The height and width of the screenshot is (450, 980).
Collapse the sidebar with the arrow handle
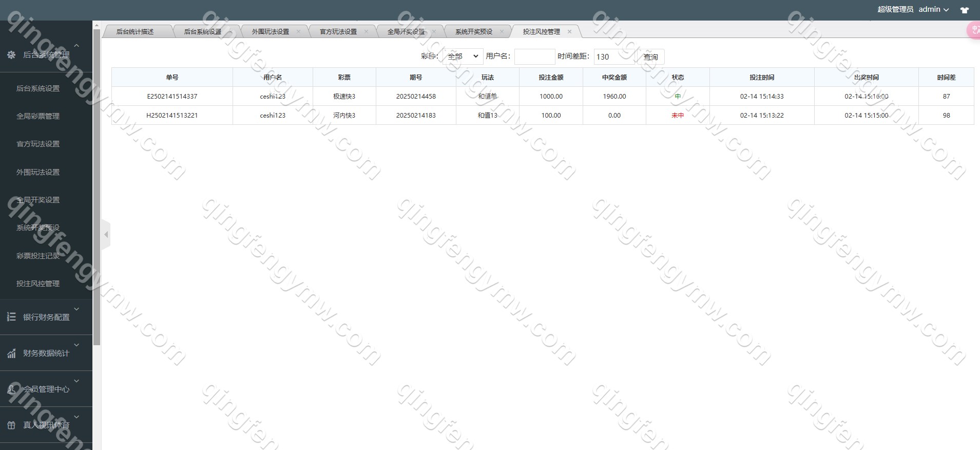click(x=106, y=235)
